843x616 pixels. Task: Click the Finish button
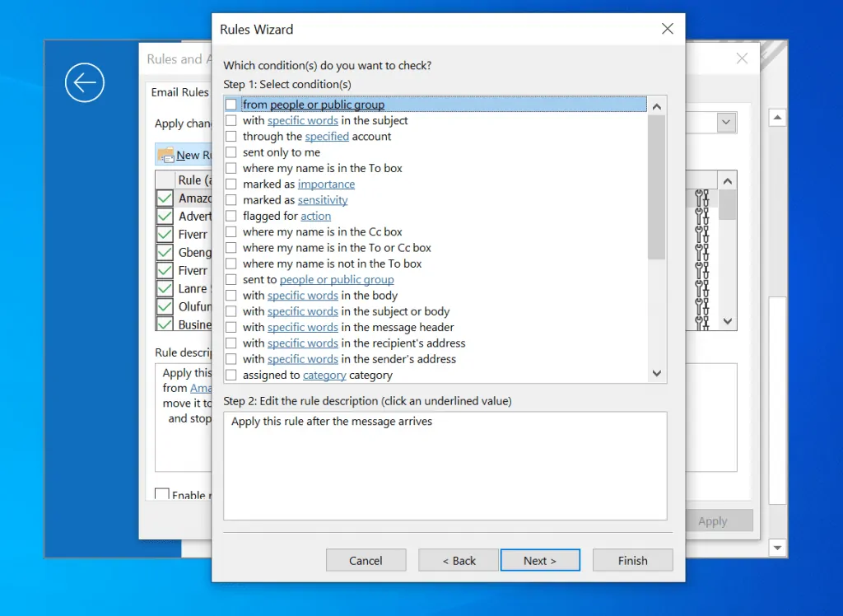(x=632, y=559)
